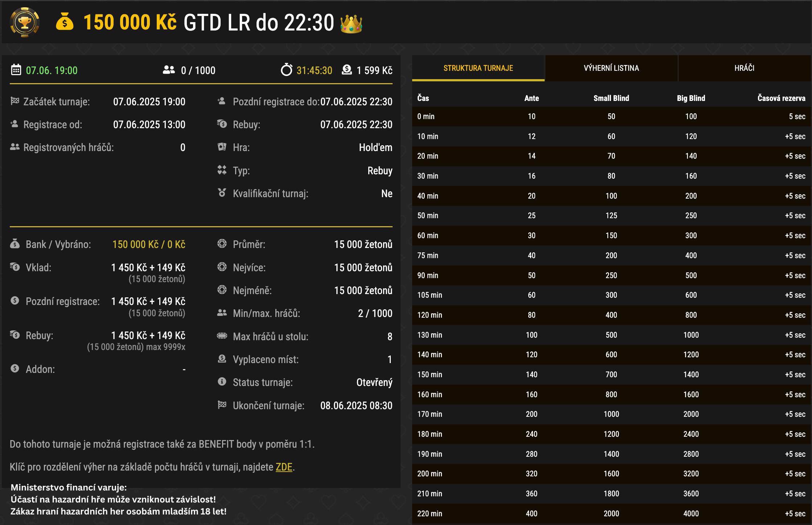
Task: Click the type icon beside Typ Rebuy
Action: coord(222,170)
